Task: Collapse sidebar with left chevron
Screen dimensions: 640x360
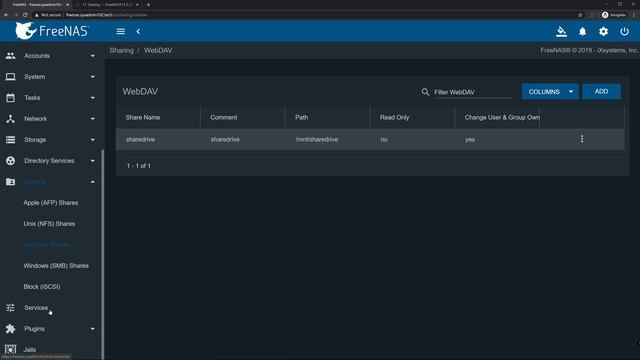Action: click(x=138, y=31)
